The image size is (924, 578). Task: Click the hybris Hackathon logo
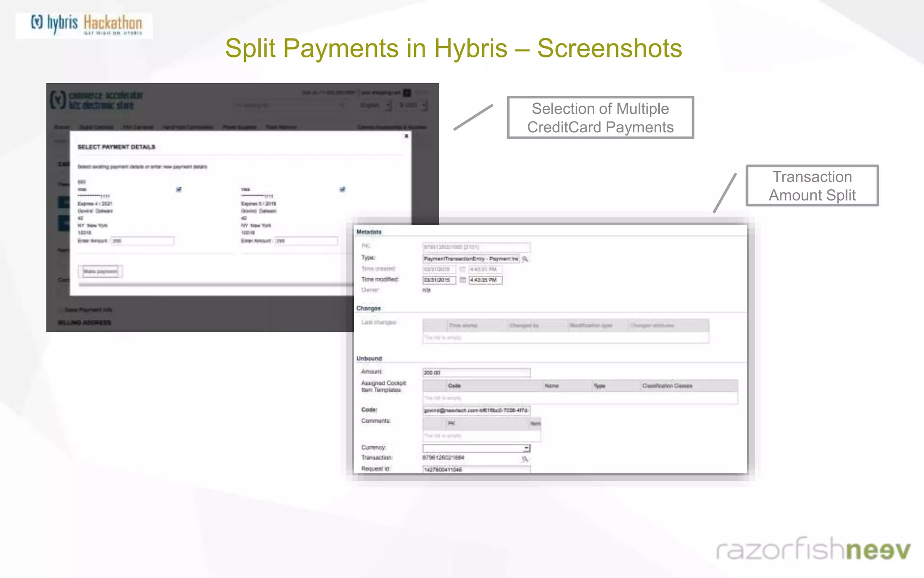tap(84, 25)
